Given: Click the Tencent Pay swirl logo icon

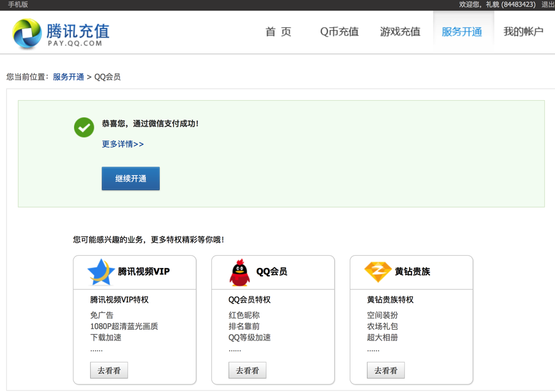Looking at the screenshot, I should [27, 33].
